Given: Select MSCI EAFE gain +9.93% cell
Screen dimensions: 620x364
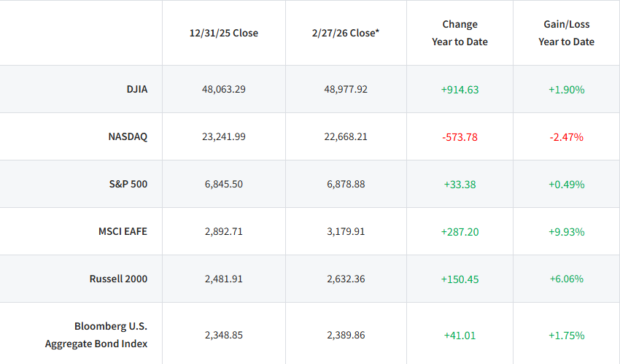Looking at the screenshot, I should [x=567, y=232].
